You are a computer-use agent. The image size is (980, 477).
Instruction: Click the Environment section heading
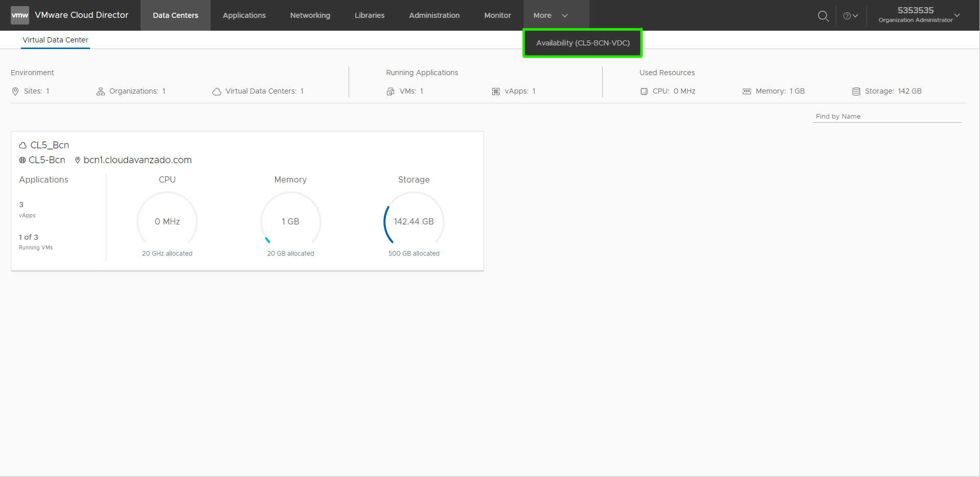tap(32, 73)
